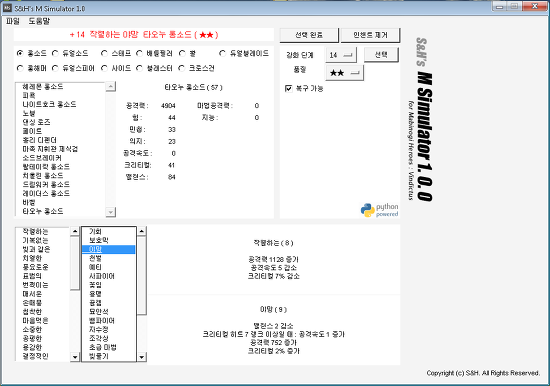Toggle the 복구 가능 checkbox
Viewport: 550px width, 386px height.
[x=289, y=88]
